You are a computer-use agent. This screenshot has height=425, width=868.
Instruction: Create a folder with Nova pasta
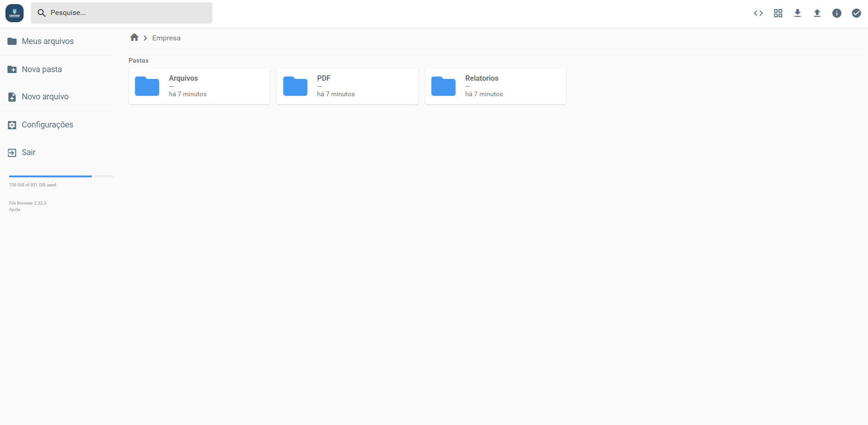click(x=42, y=69)
